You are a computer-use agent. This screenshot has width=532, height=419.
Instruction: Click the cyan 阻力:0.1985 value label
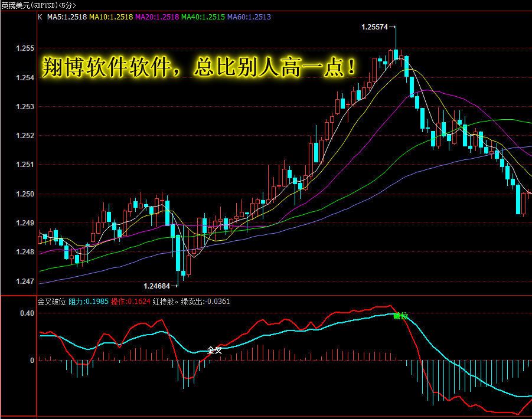tap(89, 302)
